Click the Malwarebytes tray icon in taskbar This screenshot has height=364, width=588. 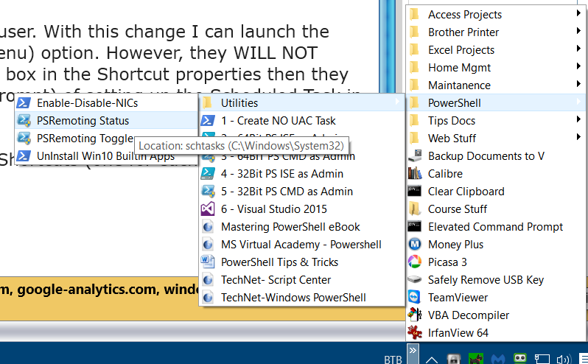498,359
